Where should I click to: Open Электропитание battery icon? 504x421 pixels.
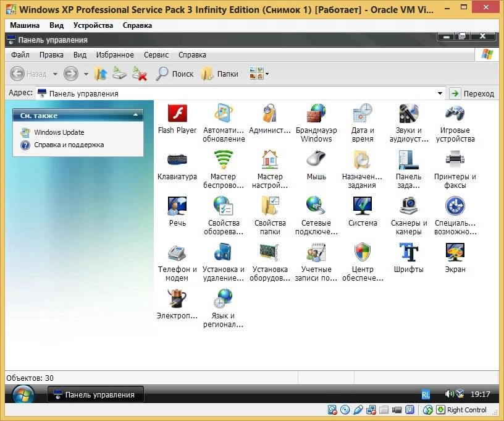click(x=177, y=299)
